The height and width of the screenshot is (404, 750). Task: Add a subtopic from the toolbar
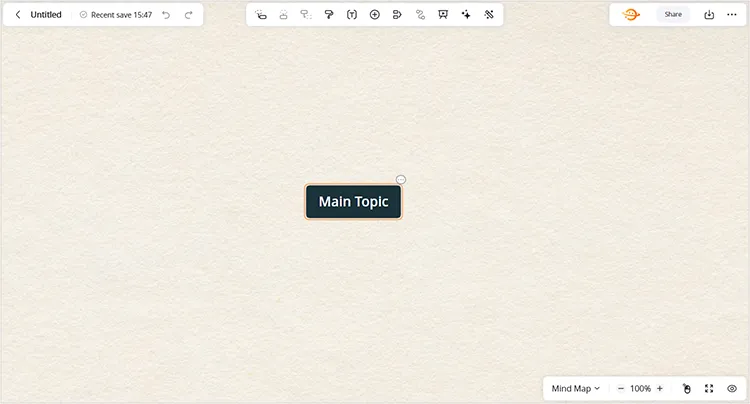(261, 15)
